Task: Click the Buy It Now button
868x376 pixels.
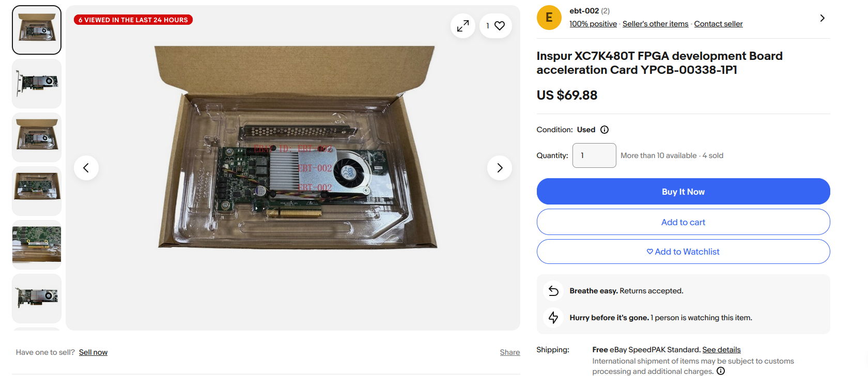Action: 683,191
